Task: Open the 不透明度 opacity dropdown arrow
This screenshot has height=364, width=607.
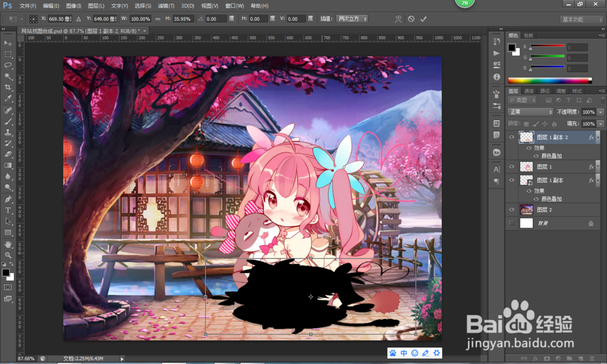Action: 600,112
